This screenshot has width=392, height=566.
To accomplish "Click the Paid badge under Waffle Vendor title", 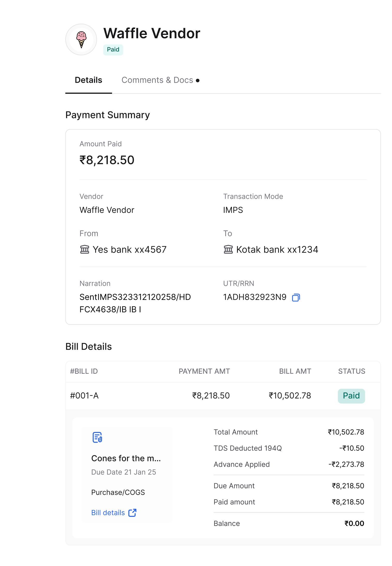I will tap(113, 50).
